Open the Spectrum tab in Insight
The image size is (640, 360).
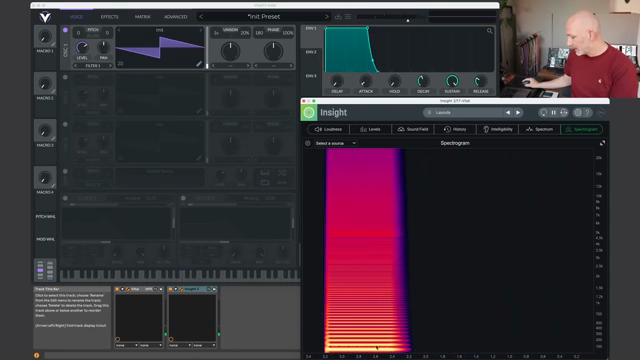tap(539, 129)
